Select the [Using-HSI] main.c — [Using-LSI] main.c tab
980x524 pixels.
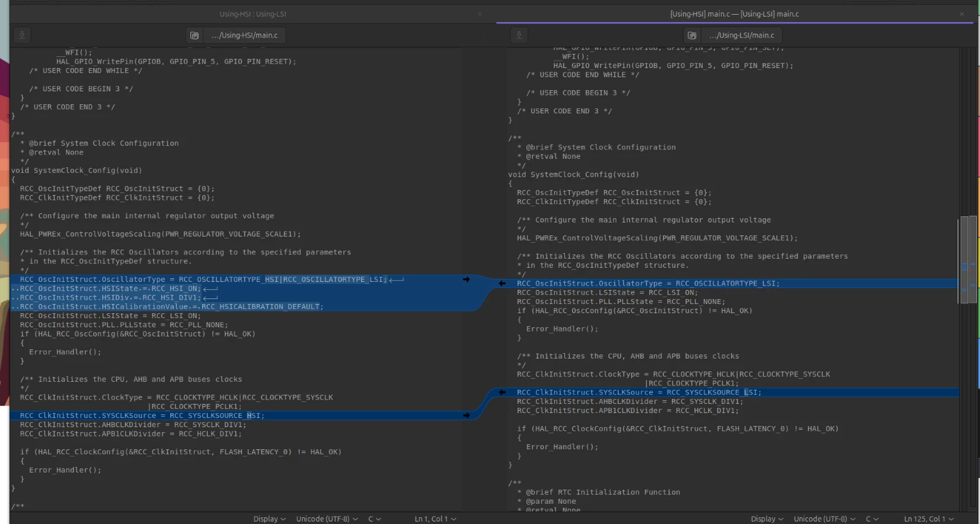(x=734, y=14)
